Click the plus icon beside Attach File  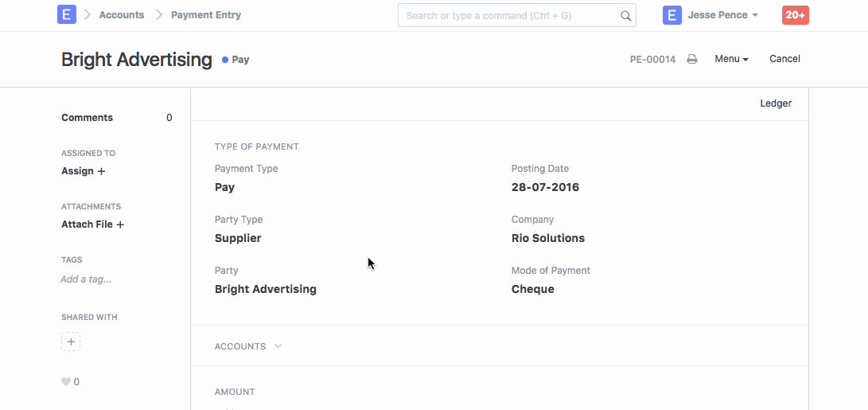pyautogui.click(x=120, y=225)
